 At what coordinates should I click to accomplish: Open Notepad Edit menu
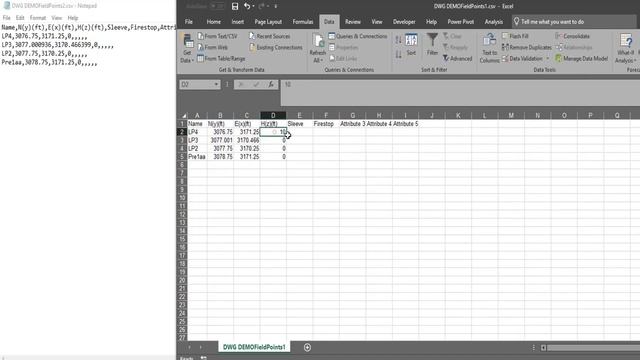click(x=20, y=18)
